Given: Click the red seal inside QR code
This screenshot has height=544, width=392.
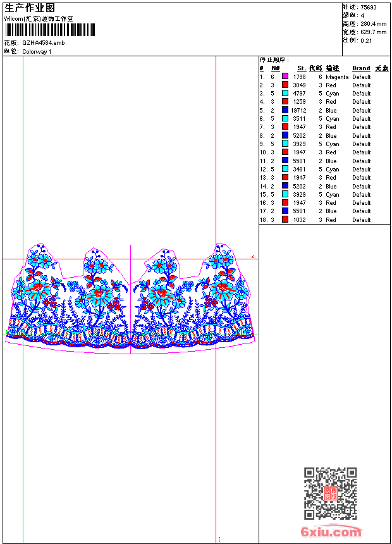Looking at the screenshot, I should tap(331, 493).
